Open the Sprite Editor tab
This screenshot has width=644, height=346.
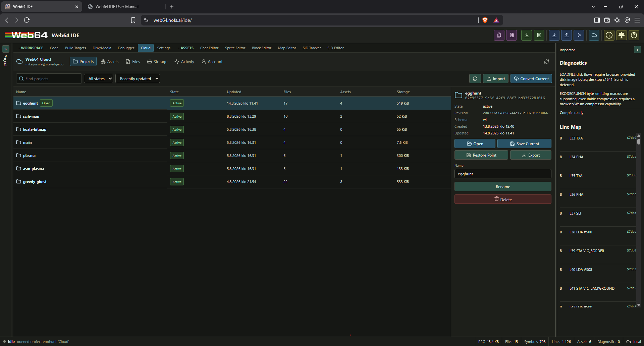pyautogui.click(x=235, y=48)
